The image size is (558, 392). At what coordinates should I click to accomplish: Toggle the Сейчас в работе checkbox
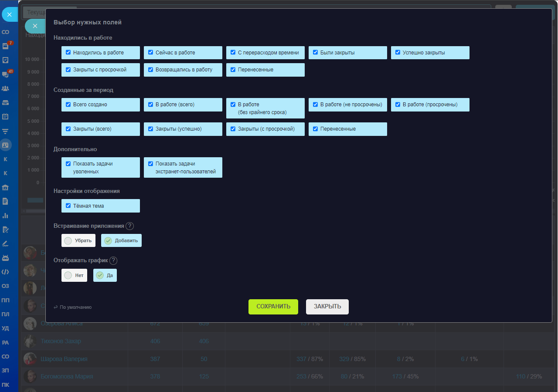click(150, 52)
